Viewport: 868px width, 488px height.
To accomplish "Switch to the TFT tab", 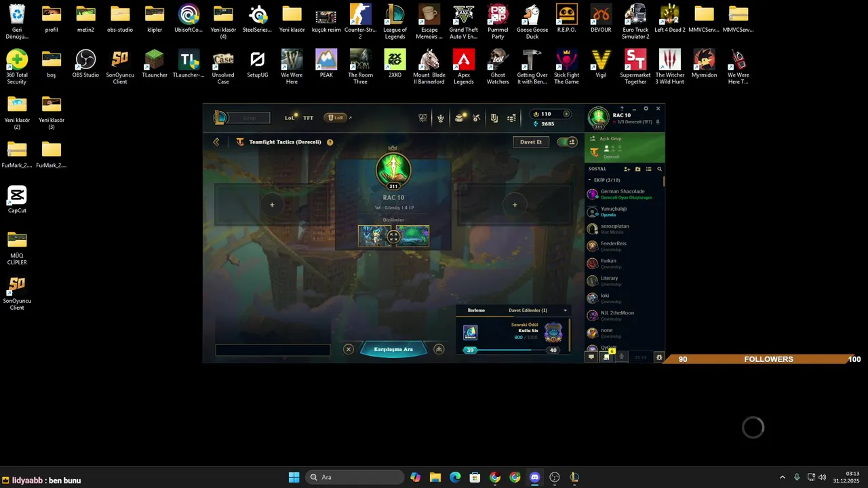I will tap(308, 118).
